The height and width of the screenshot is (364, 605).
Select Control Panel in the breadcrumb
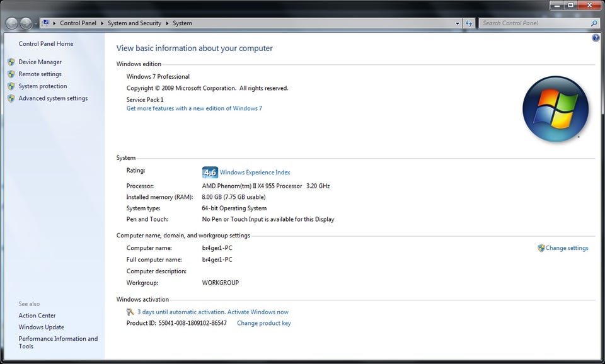(x=78, y=23)
